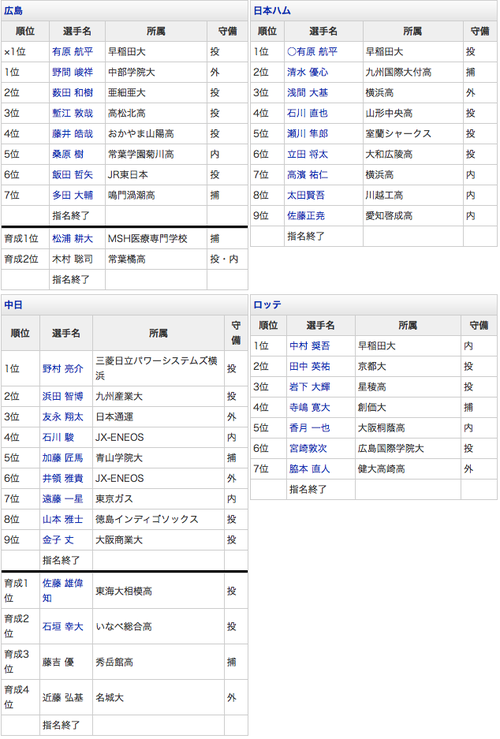
Task: Click player 井領 雅貴 link
Action: pos(63,478)
